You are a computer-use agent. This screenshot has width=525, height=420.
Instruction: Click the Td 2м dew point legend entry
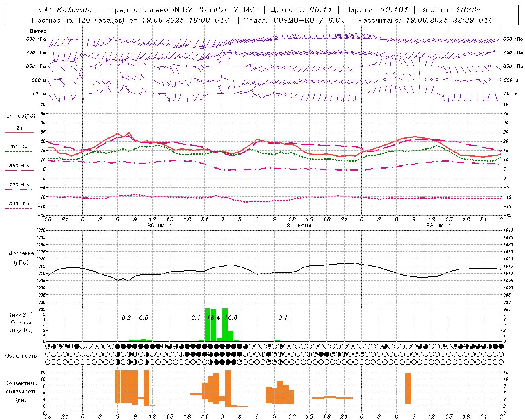(x=19, y=147)
